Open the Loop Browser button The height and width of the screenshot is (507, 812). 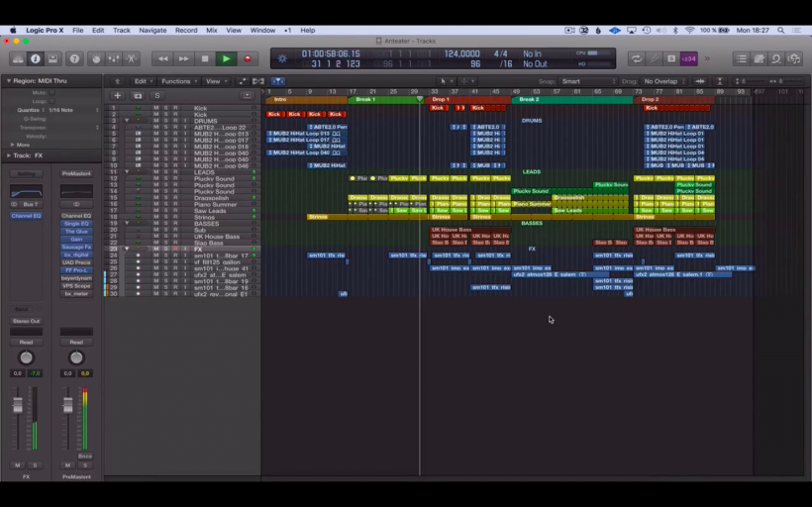776,59
